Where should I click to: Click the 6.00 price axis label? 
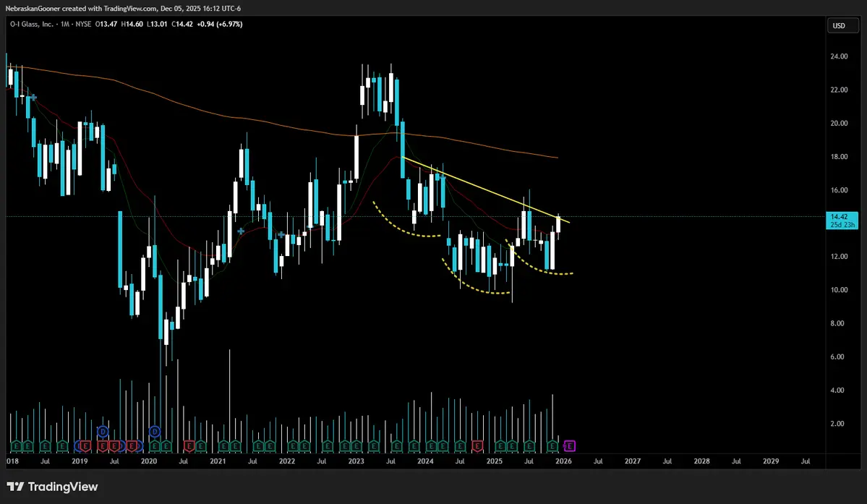click(837, 356)
